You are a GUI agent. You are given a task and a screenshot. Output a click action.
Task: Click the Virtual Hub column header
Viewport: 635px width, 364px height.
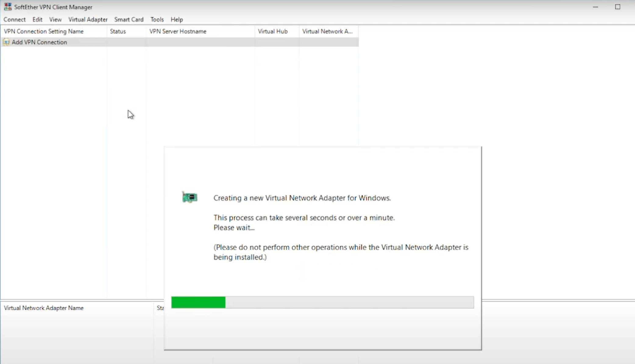click(273, 31)
